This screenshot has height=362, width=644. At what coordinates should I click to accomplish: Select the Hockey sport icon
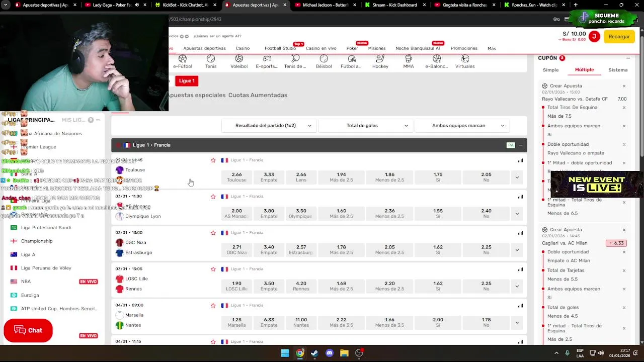pos(380,62)
